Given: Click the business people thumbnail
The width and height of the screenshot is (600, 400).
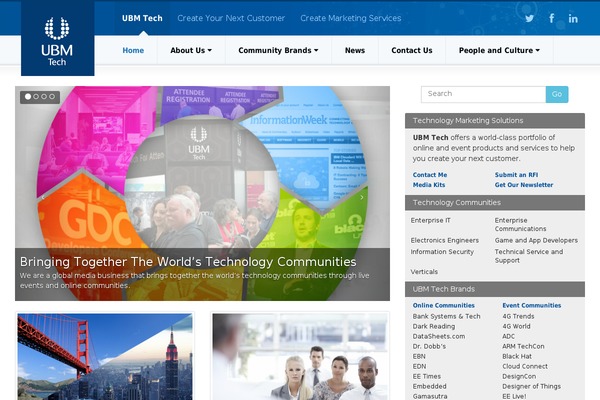Looking at the screenshot, I should click(x=300, y=356).
